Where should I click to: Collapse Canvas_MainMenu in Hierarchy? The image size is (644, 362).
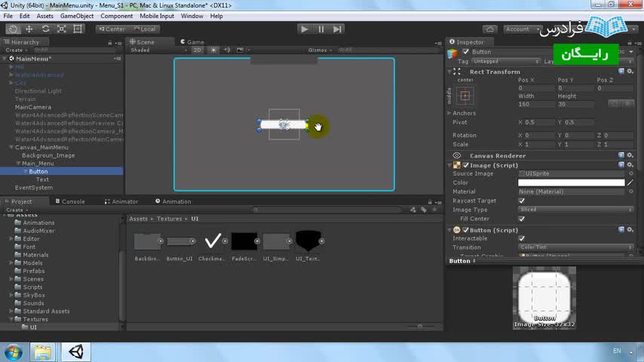click(x=11, y=147)
